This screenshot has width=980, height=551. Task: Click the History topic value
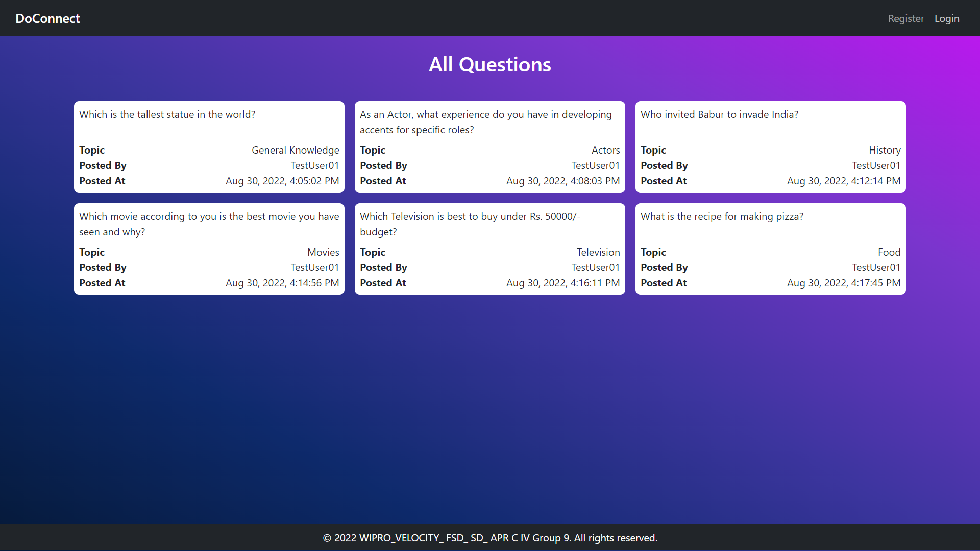click(884, 150)
